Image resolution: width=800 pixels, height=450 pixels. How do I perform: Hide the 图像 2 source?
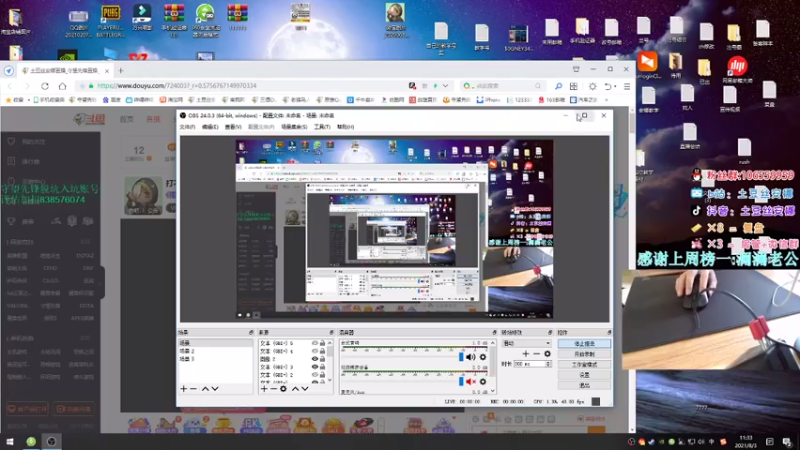click(x=315, y=359)
